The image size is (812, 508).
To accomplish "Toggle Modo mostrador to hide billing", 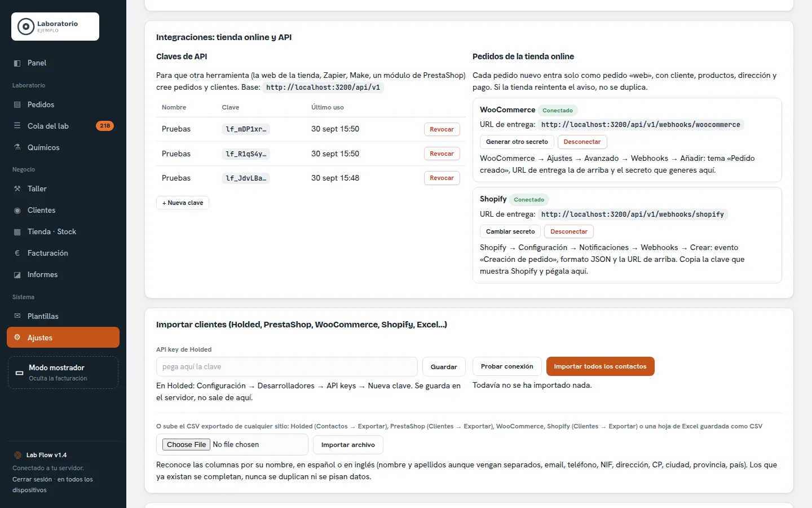I will tap(63, 373).
